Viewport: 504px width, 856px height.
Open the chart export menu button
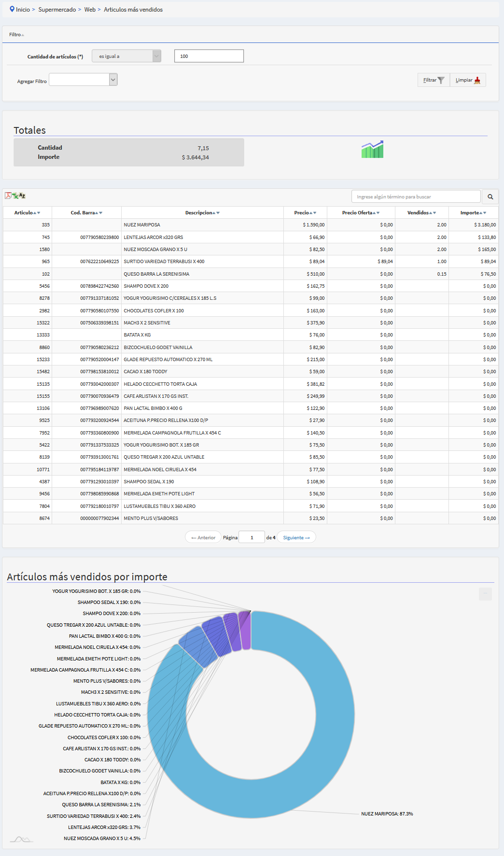coord(485,593)
